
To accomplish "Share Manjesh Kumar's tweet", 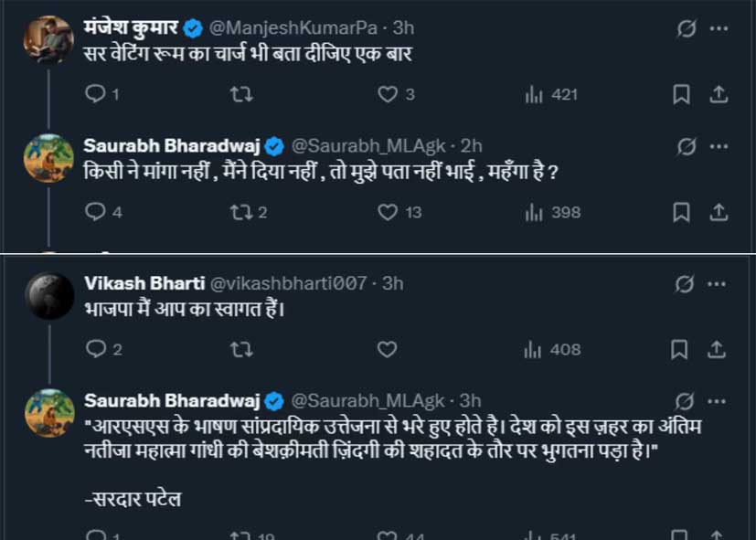I will (x=719, y=94).
